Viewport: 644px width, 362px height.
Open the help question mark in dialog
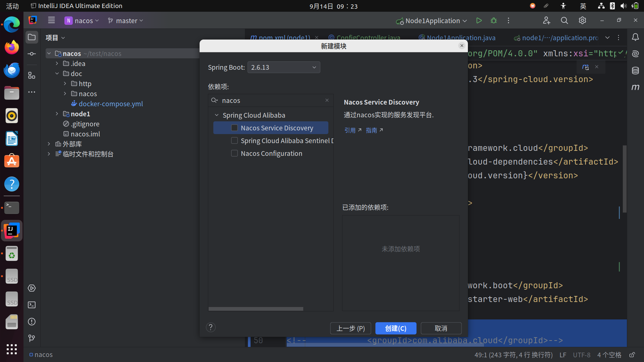click(211, 327)
